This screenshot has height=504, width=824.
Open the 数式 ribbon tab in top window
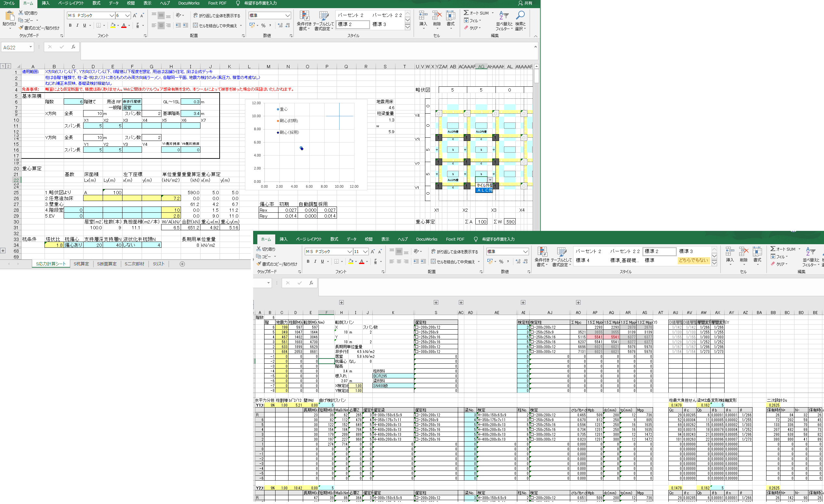point(96,3)
